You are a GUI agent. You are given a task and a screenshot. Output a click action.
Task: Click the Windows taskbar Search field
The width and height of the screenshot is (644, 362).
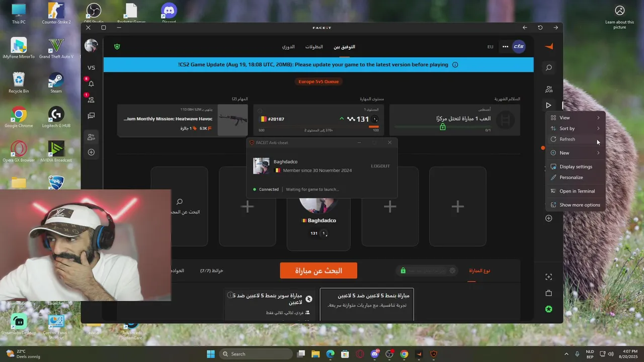coord(256,354)
